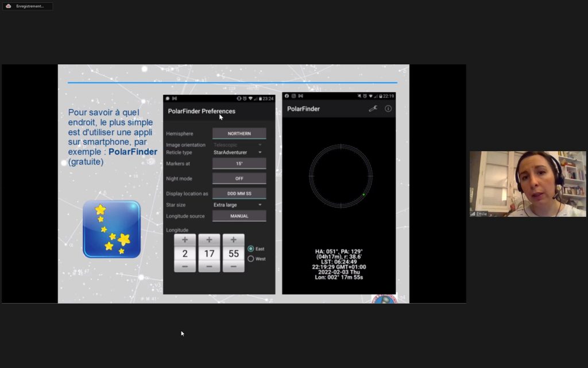The height and width of the screenshot is (368, 588).
Task: Open PolarFinder settings via the wrench icon
Action: [x=373, y=109]
